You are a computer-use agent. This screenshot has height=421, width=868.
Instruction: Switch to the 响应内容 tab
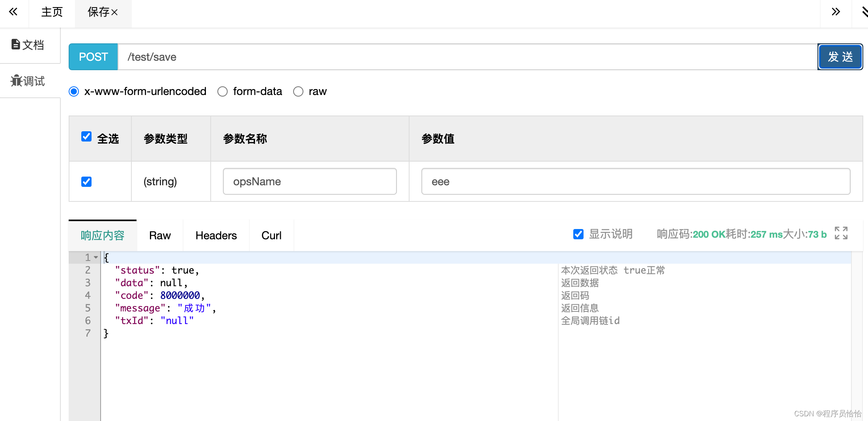click(103, 235)
